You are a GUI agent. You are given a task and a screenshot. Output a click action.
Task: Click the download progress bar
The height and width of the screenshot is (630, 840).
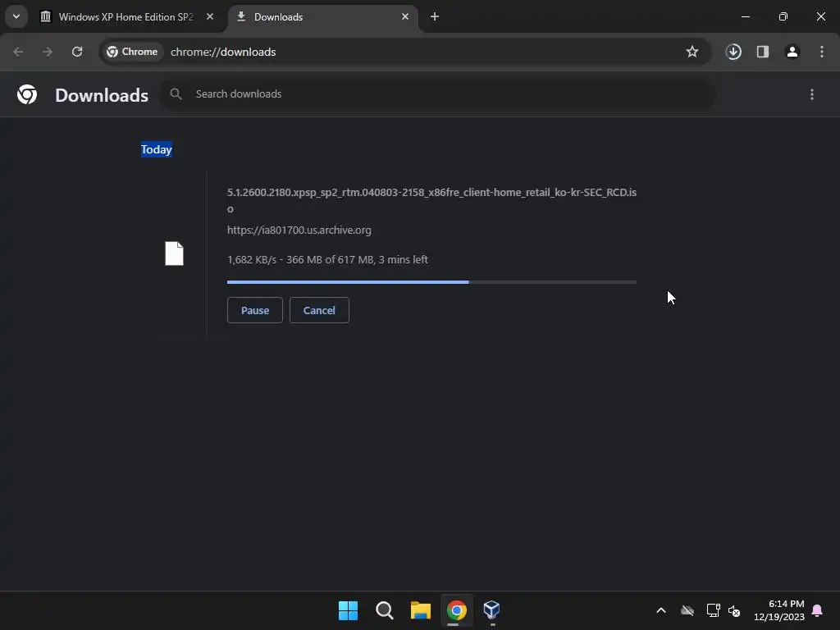[431, 282]
